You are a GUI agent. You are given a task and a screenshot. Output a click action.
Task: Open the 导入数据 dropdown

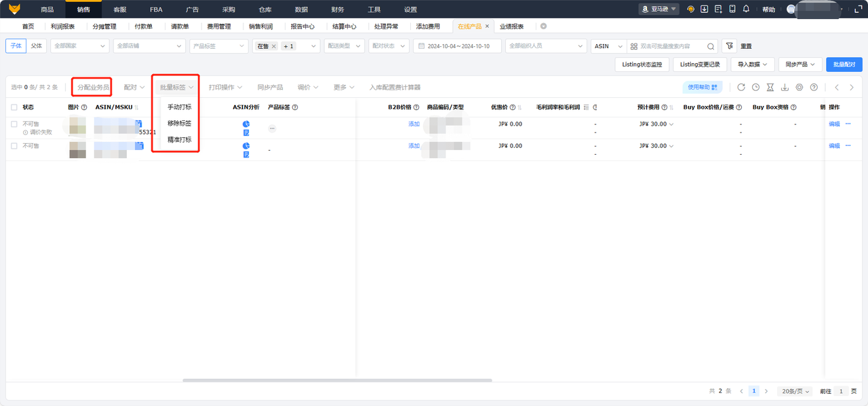(752, 64)
